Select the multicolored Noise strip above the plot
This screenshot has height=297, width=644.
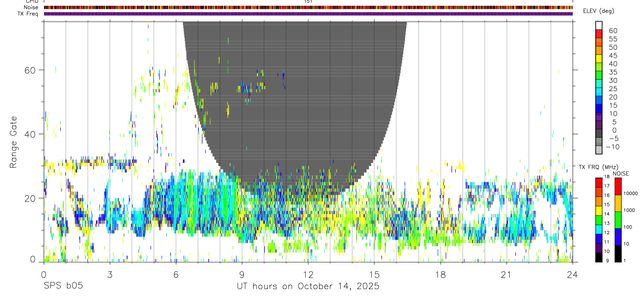(308, 7)
